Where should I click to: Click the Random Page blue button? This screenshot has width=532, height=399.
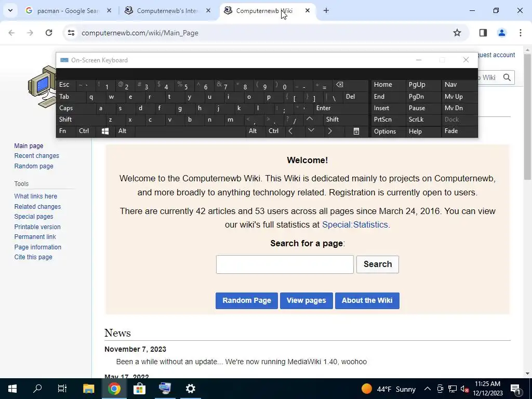pyautogui.click(x=247, y=301)
